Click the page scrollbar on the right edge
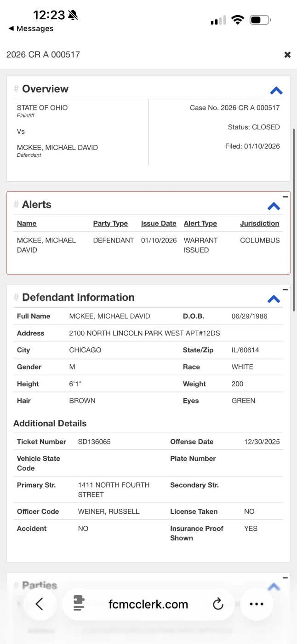Image resolution: width=297 pixels, height=644 pixels. tap(294, 220)
